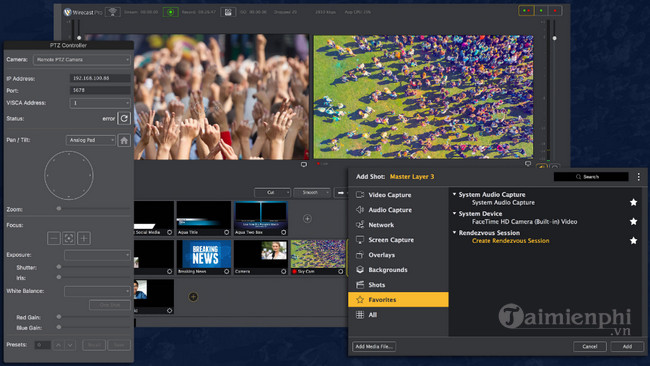Click the yellow add shot plus icon

pyautogui.click(x=193, y=296)
